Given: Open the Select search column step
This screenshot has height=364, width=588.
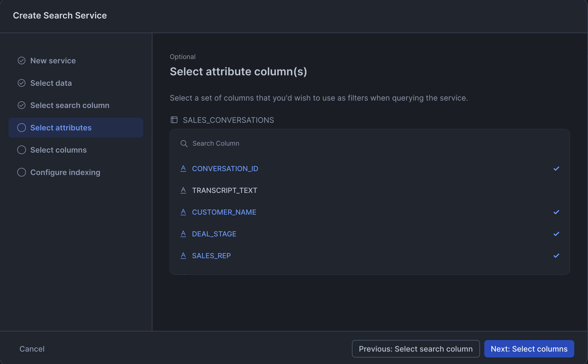Looking at the screenshot, I should [x=70, y=105].
